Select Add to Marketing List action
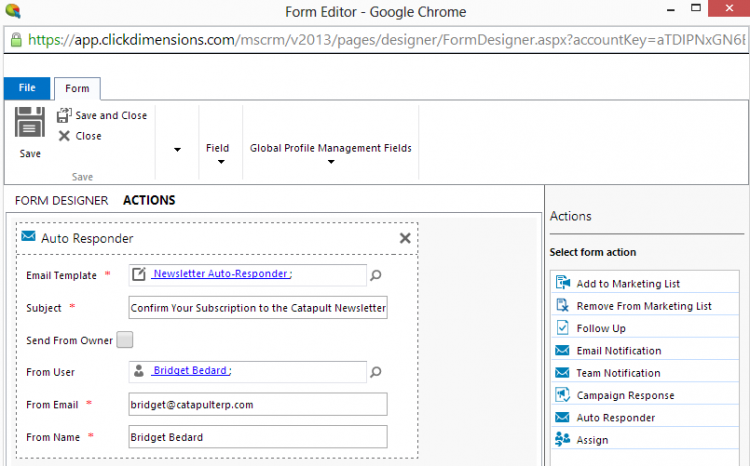The image size is (750, 466). tap(645, 283)
